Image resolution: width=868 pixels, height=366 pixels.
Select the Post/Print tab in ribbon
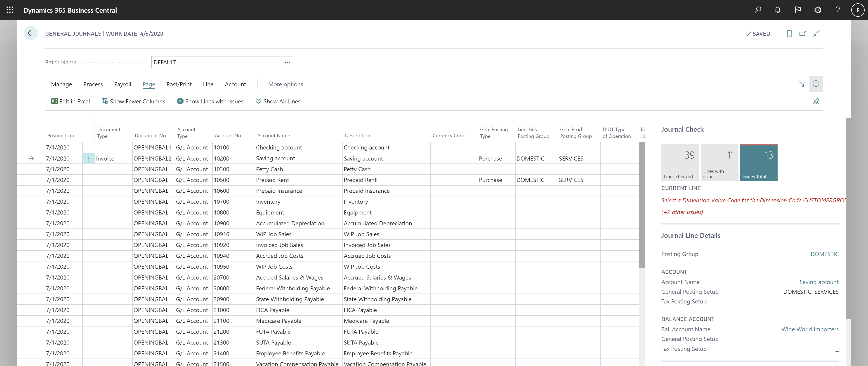click(179, 84)
